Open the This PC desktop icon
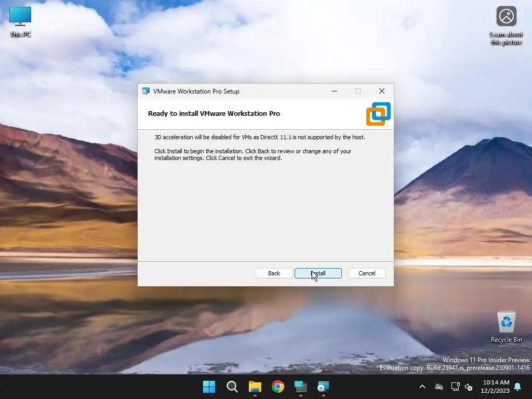 click(x=20, y=22)
